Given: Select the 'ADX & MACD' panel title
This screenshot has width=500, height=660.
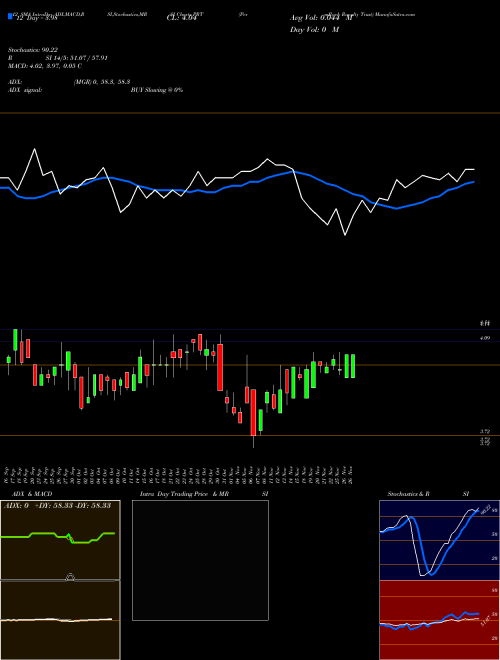Looking at the screenshot, I should pos(32,494).
